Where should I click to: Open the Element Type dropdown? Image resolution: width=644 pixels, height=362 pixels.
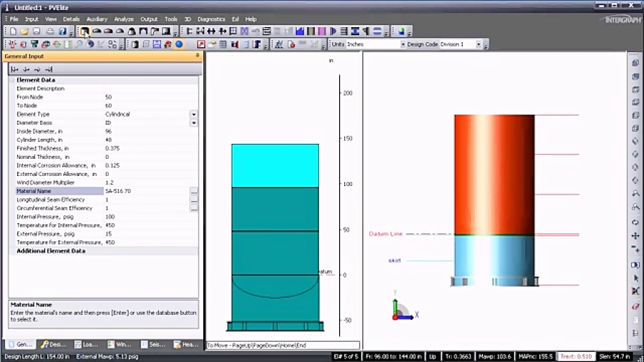pyautogui.click(x=193, y=114)
